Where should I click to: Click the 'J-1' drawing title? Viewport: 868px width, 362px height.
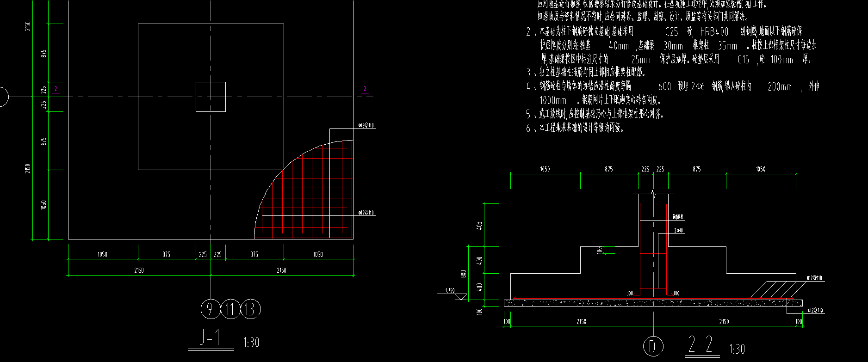[x=211, y=338]
